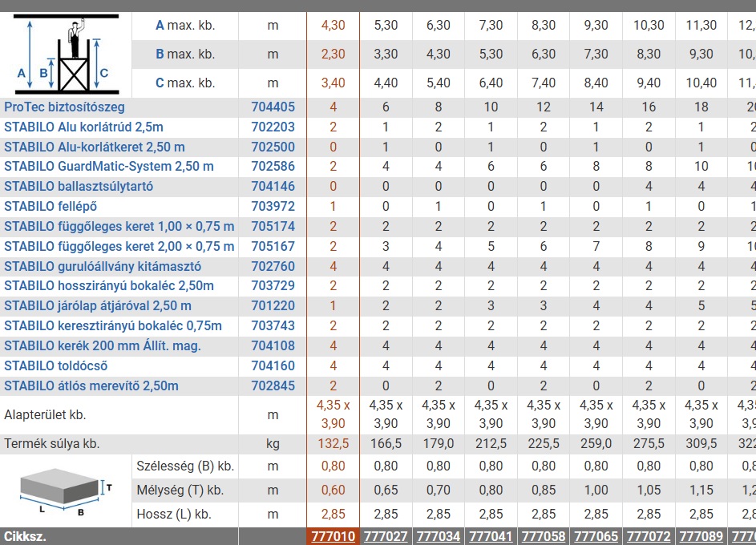This screenshot has height=545, width=756.
Task: Open Cikksz. 777089 link
Action: click(x=701, y=536)
